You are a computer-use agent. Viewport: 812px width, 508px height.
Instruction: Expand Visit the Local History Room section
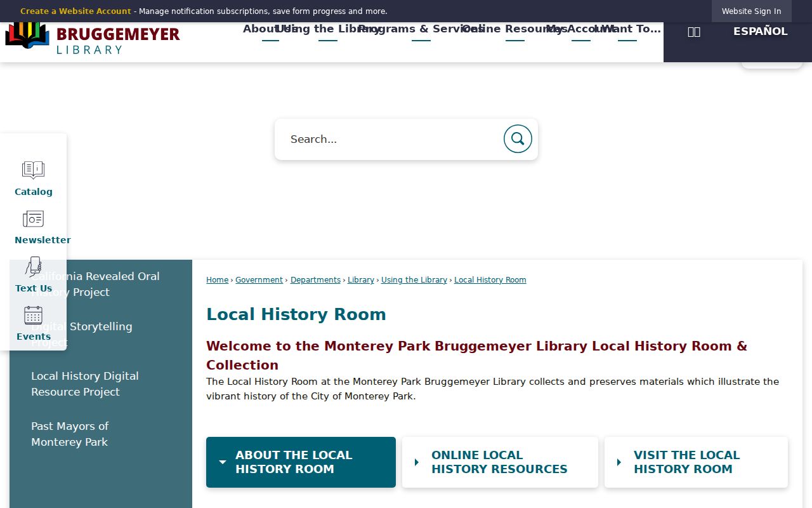click(x=696, y=462)
